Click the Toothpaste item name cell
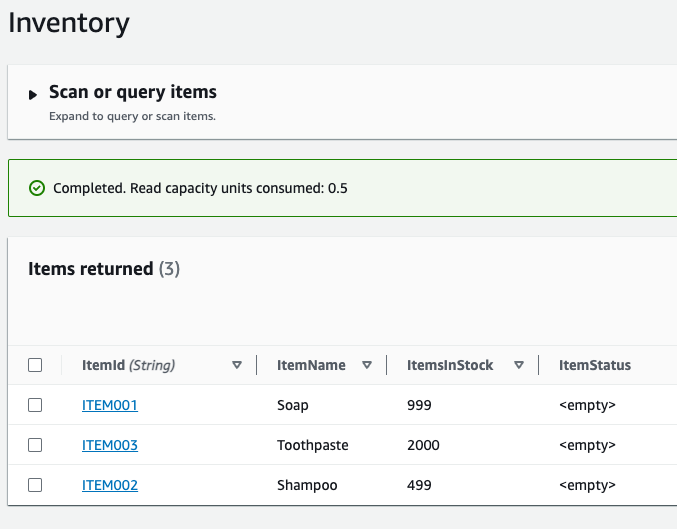677x529 pixels. 312,445
